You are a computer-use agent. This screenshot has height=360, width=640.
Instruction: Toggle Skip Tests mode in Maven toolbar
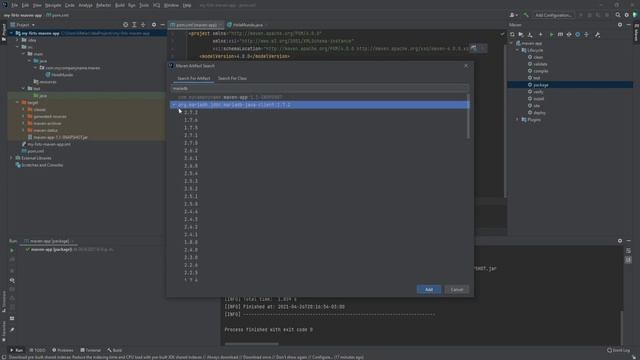click(x=578, y=35)
